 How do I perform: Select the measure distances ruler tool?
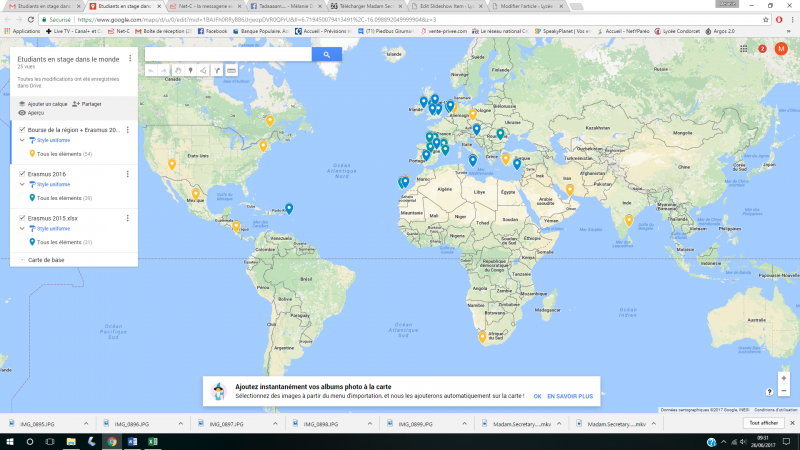tap(231, 71)
